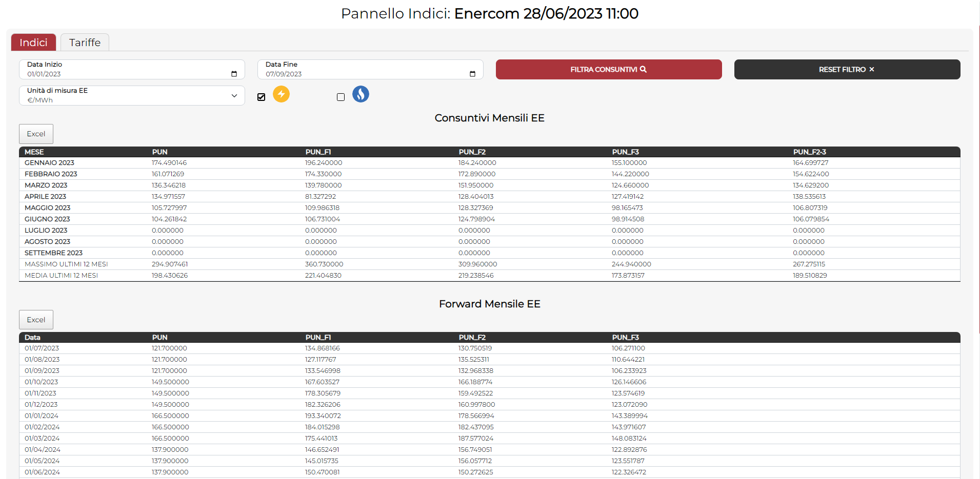
Task: Click the MASSIMO ULTIMI 12 MESI row label
Action: (66, 264)
